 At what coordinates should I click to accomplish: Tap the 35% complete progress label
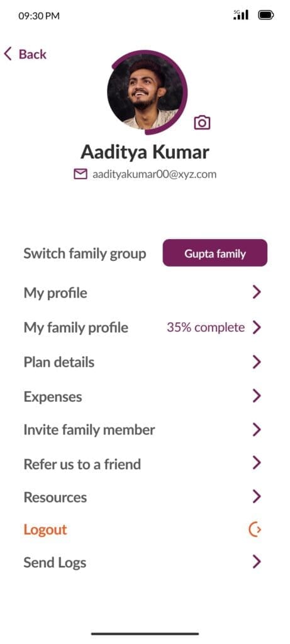click(x=205, y=327)
